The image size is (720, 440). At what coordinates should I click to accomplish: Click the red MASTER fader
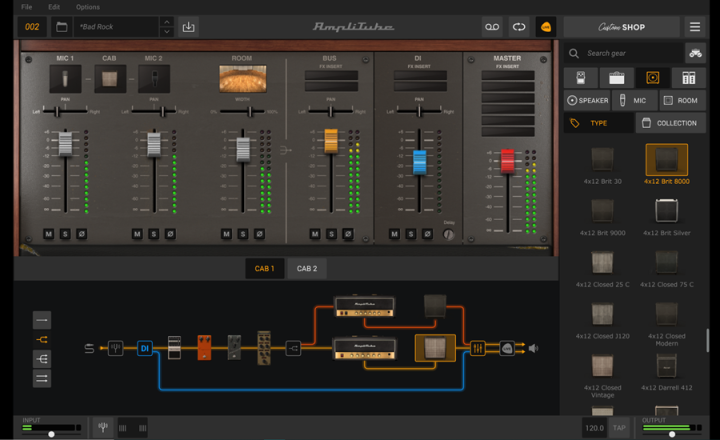507,161
